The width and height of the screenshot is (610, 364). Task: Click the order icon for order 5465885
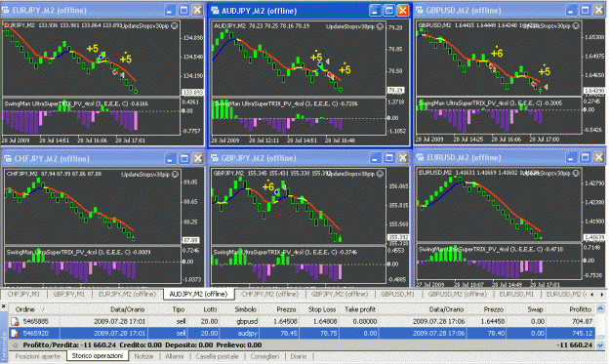(15, 321)
